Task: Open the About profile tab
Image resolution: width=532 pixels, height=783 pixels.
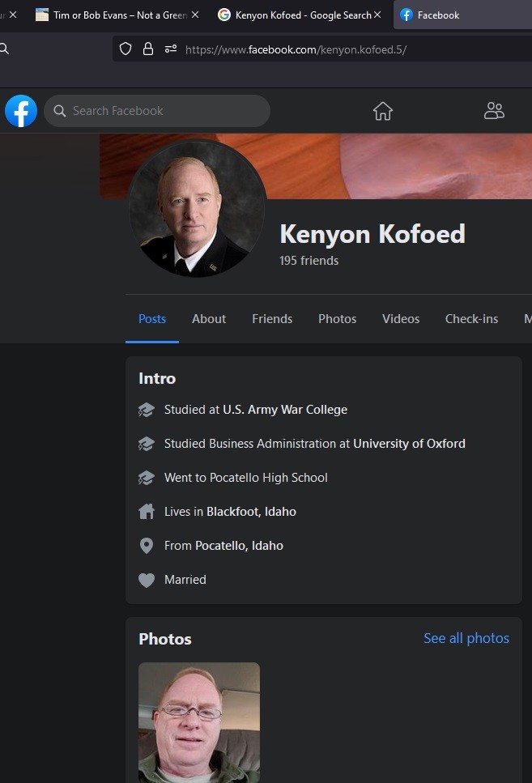Action: click(209, 319)
